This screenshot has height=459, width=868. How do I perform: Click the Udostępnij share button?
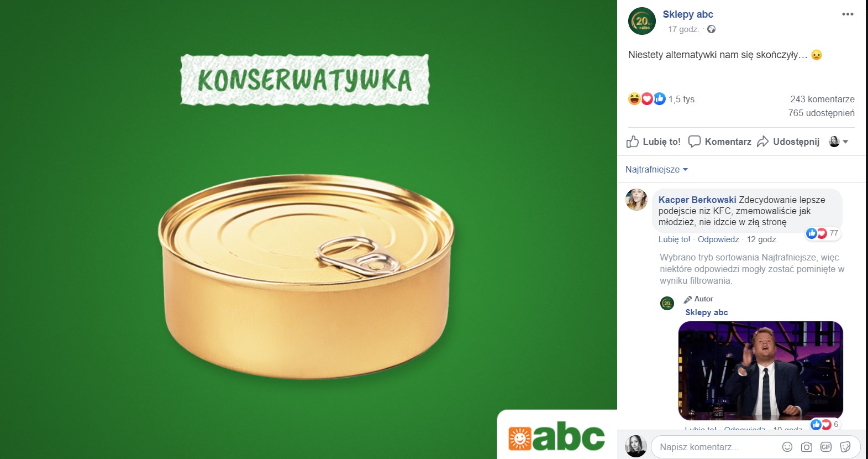[x=788, y=142]
